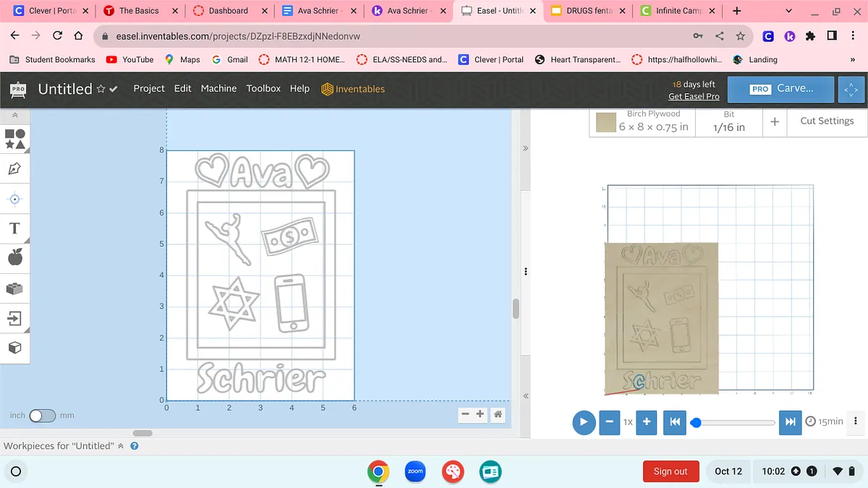Play the carve simulation preview
Screen dimensions: 868x488
(x=584, y=421)
